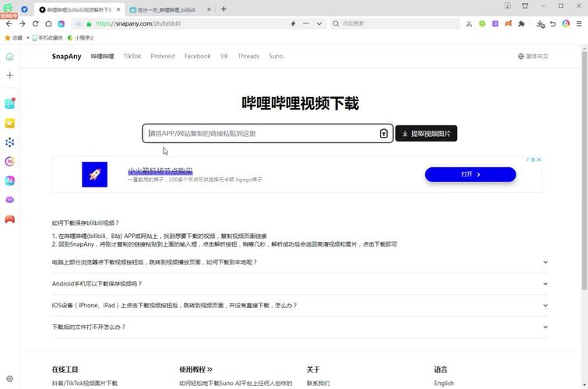Open the 简体中文 language selector
This screenshot has height=389, width=588.
(x=533, y=57)
